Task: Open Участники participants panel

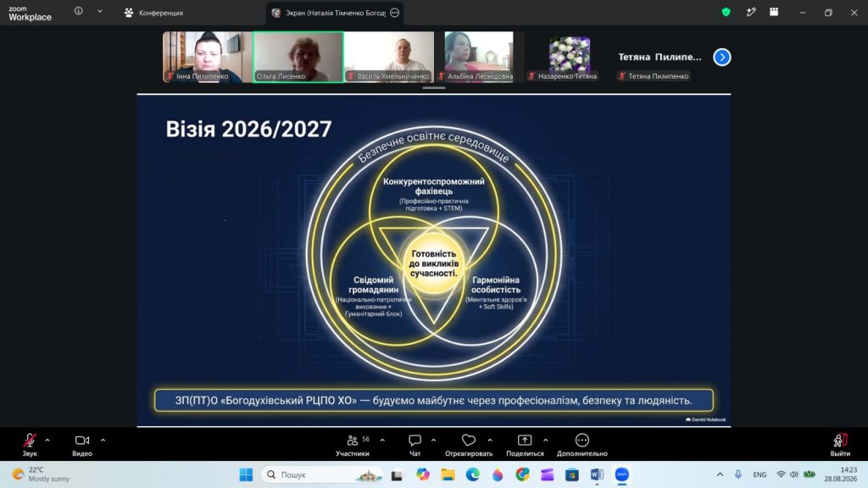Action: 353,445
